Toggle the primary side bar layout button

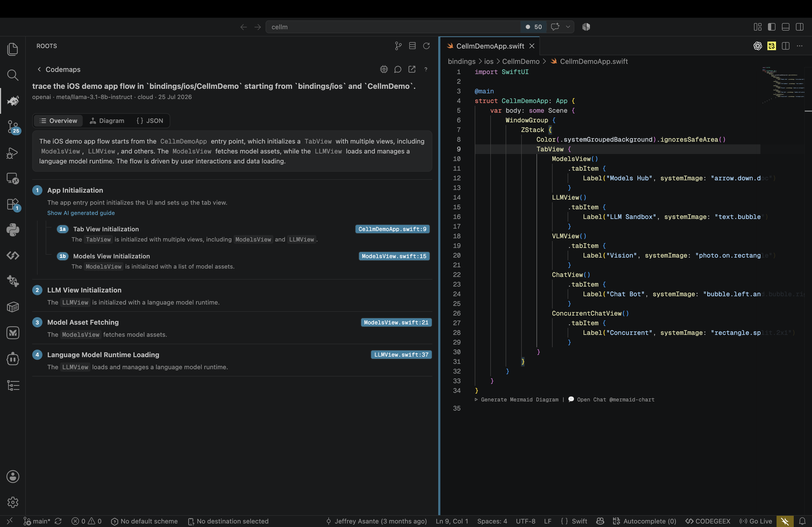coord(771,27)
